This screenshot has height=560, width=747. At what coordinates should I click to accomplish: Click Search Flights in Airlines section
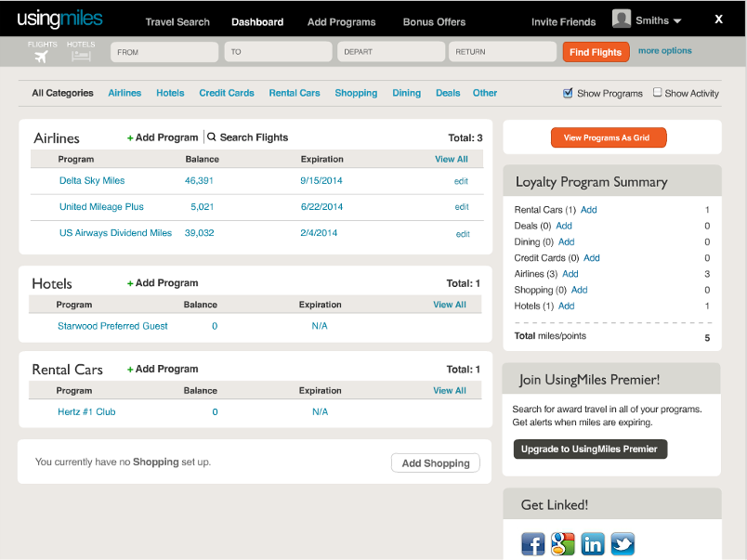(x=254, y=137)
